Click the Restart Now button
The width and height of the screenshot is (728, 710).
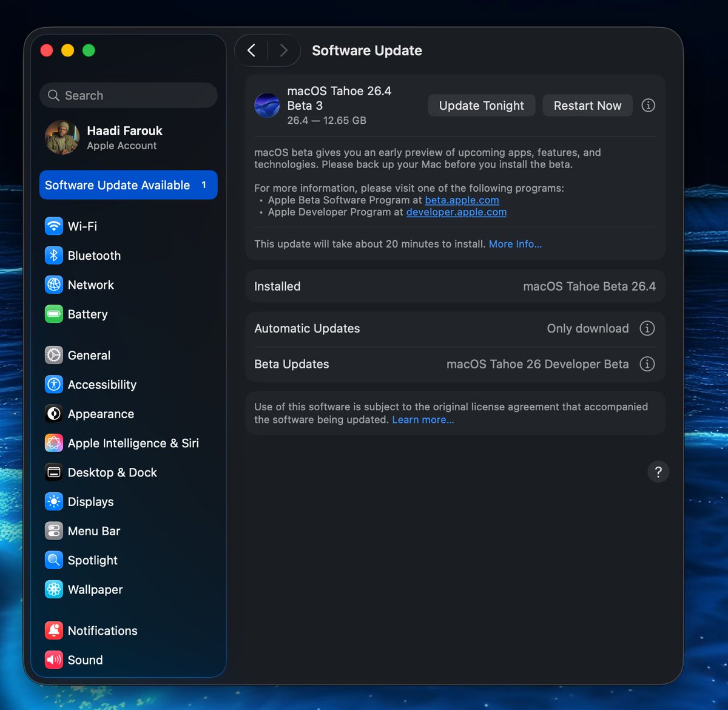(x=587, y=105)
